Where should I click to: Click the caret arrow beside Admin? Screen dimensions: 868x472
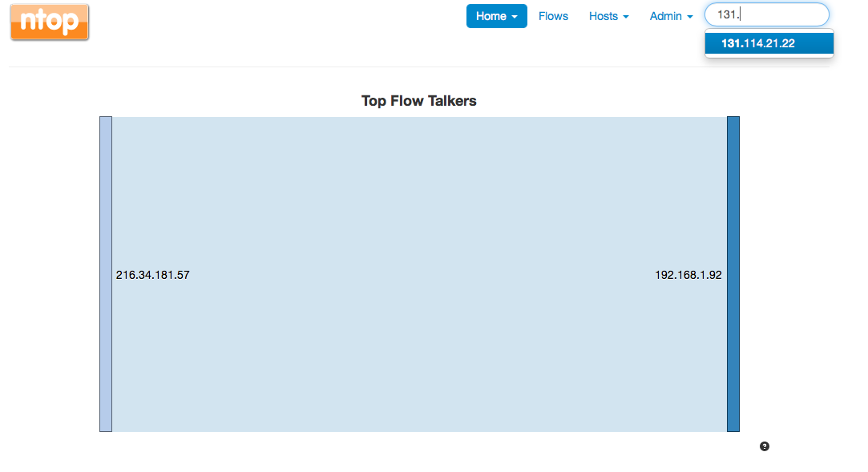coord(690,17)
